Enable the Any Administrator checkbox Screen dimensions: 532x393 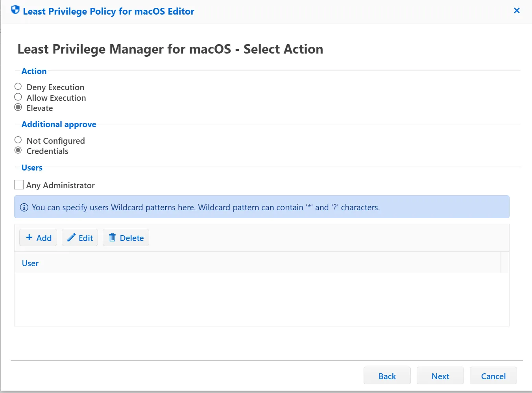[x=18, y=184]
